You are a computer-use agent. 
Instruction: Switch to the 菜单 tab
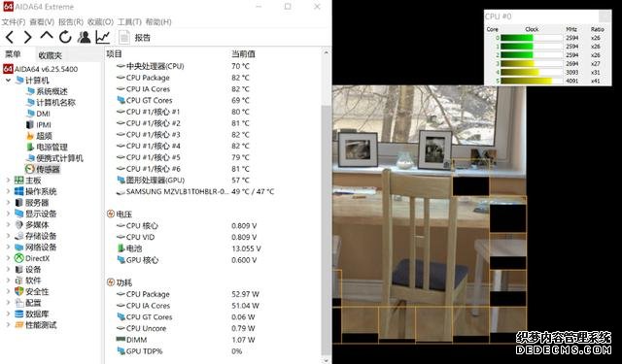pos(13,54)
